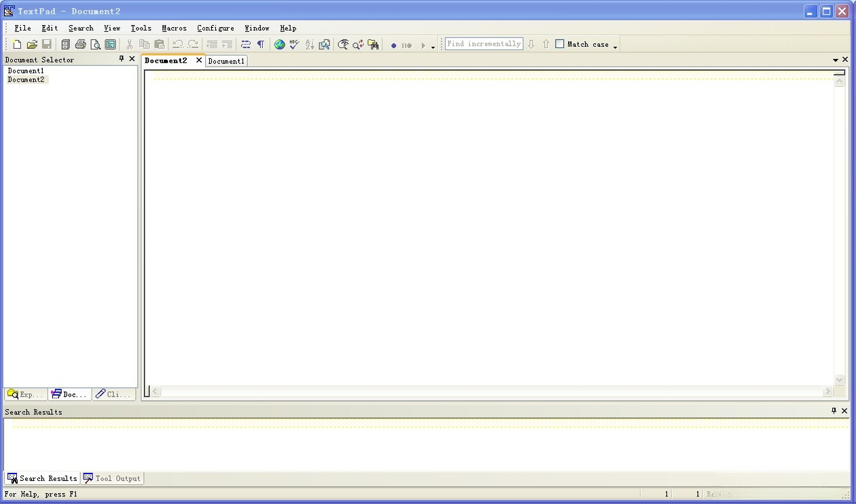Switch to the Doc... selector panel tab
This screenshot has height=504, width=856.
coord(69,394)
